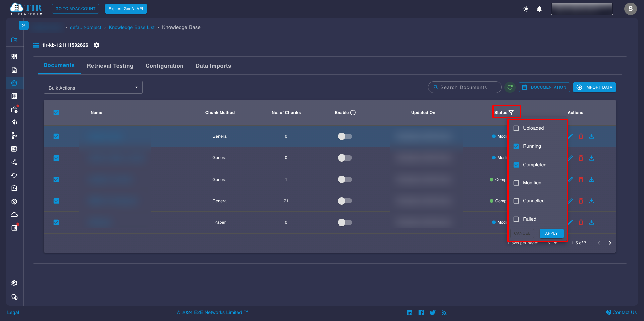Check the Cancelled status filter
The height and width of the screenshot is (321, 644).
tap(516, 201)
